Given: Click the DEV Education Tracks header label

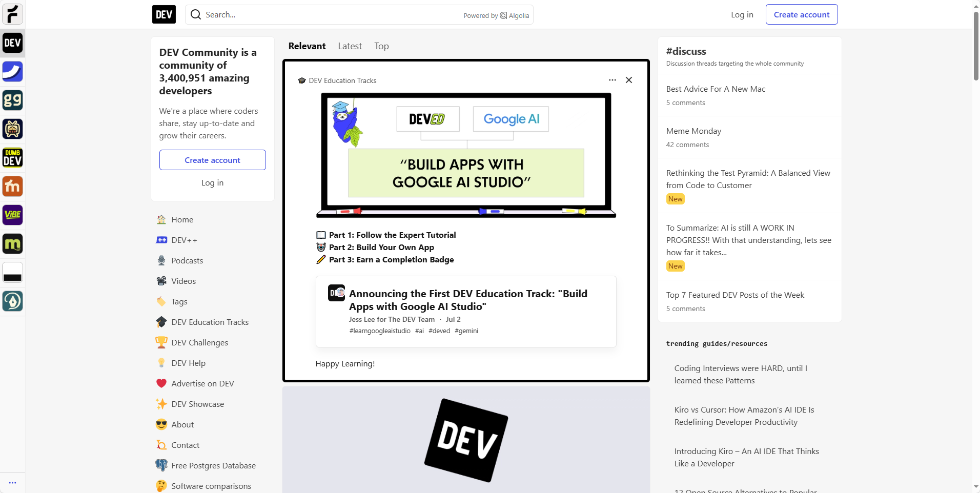Looking at the screenshot, I should 342,80.
